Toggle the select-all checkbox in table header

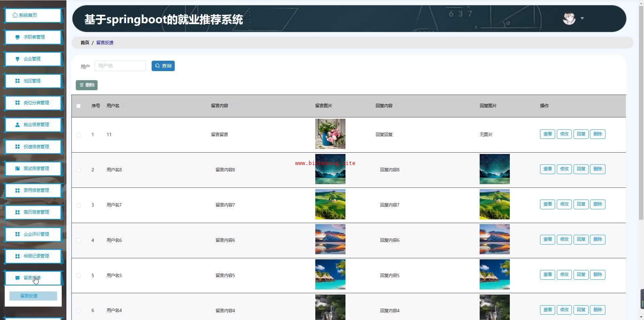(x=78, y=106)
